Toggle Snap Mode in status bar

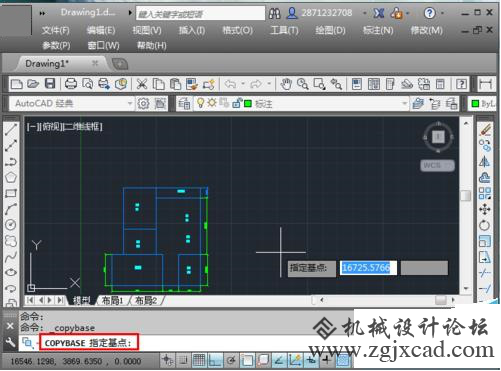click(183, 360)
